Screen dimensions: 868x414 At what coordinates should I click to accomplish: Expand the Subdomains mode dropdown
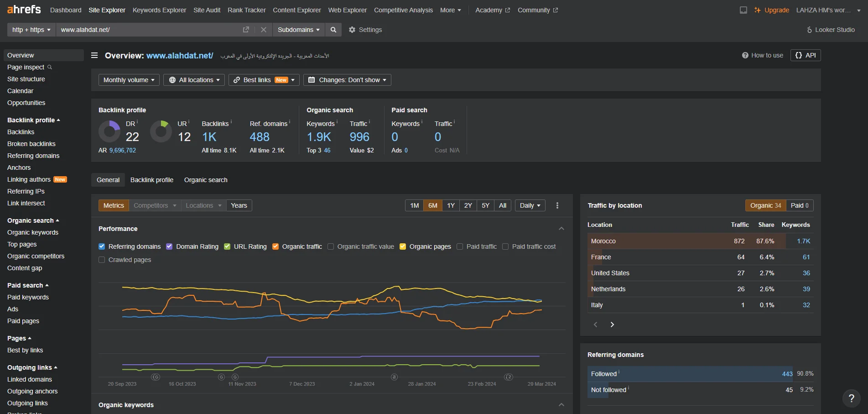(x=299, y=30)
